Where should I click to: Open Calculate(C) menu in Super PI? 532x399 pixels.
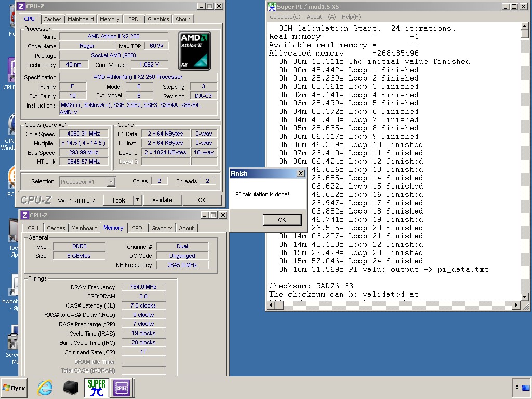(x=285, y=17)
